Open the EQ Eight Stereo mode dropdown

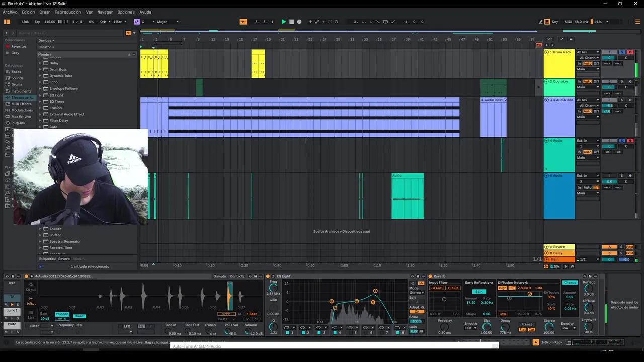pos(417,292)
